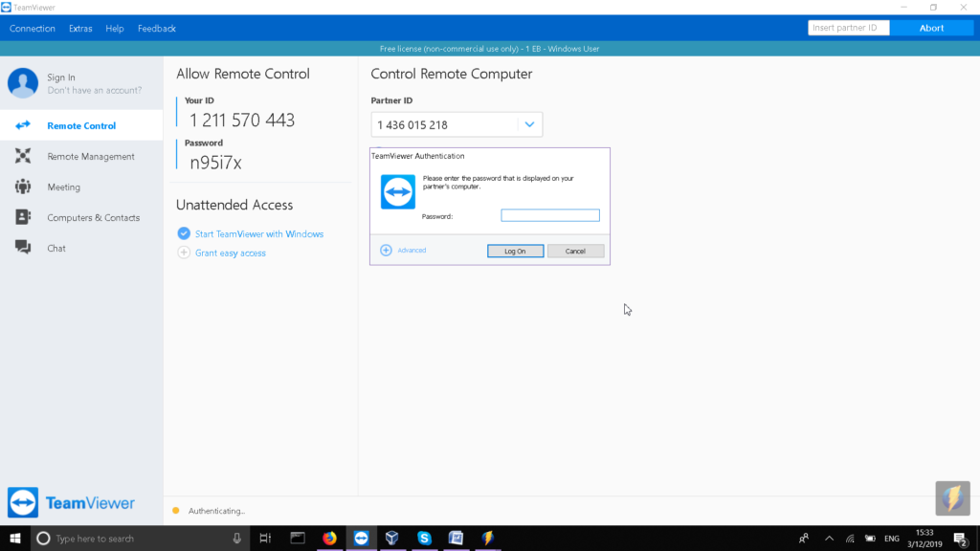This screenshot has height=551, width=980.
Task: Click the Don't have an account link
Action: [95, 91]
